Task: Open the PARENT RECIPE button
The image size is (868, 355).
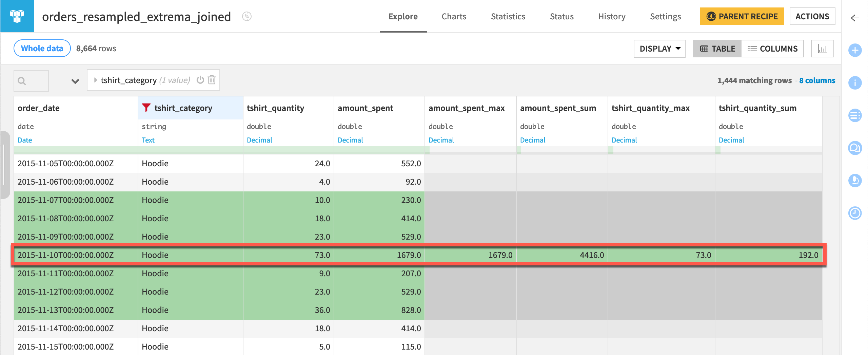Action: pyautogui.click(x=742, y=16)
